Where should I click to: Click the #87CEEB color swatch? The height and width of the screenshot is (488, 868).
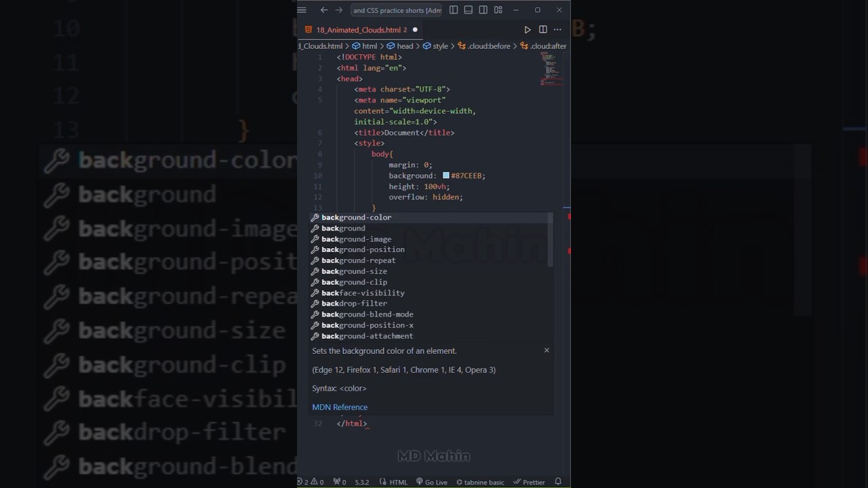tap(446, 176)
